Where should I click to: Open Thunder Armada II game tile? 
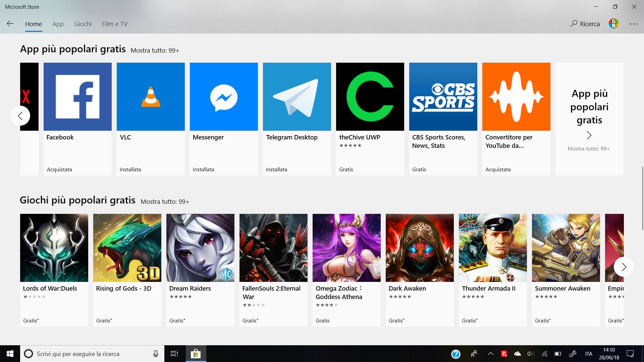[x=493, y=270]
